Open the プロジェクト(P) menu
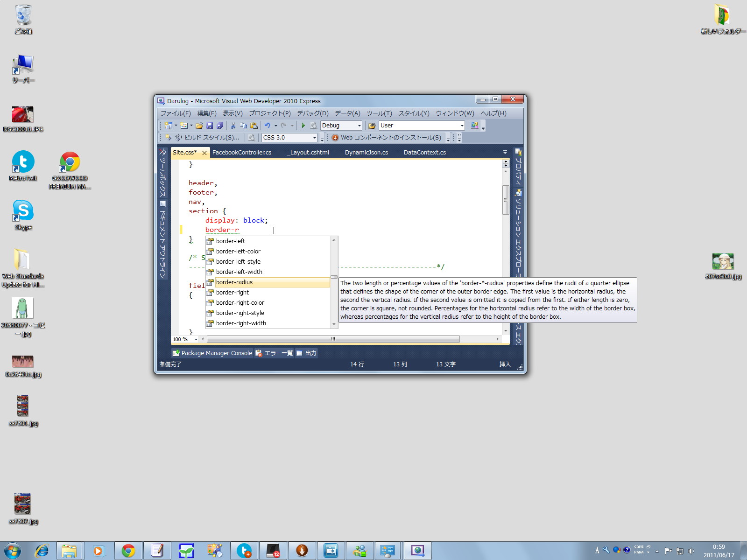The height and width of the screenshot is (560, 747). tap(270, 113)
